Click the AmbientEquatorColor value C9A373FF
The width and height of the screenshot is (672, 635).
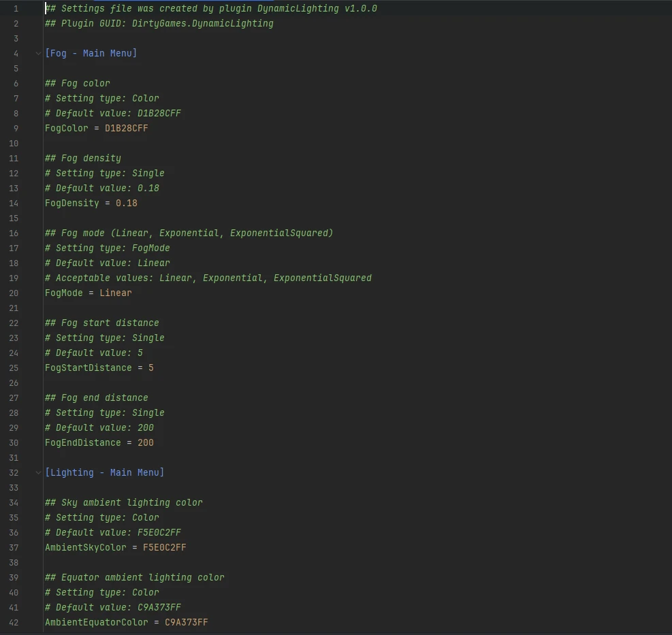pos(187,622)
